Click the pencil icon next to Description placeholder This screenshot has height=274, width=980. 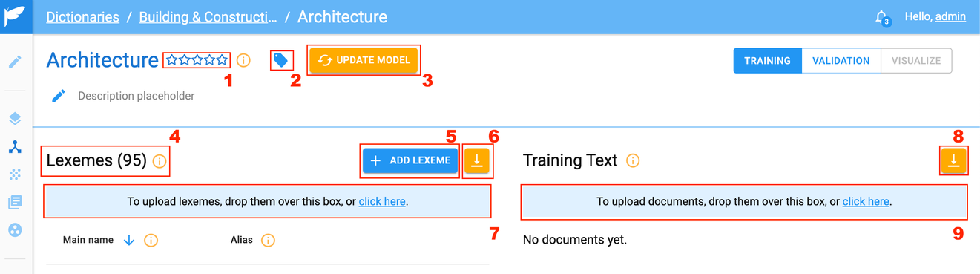click(59, 96)
